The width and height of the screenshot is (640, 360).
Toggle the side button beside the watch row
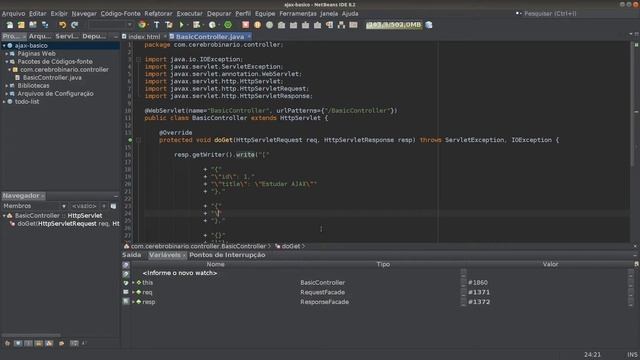click(126, 274)
